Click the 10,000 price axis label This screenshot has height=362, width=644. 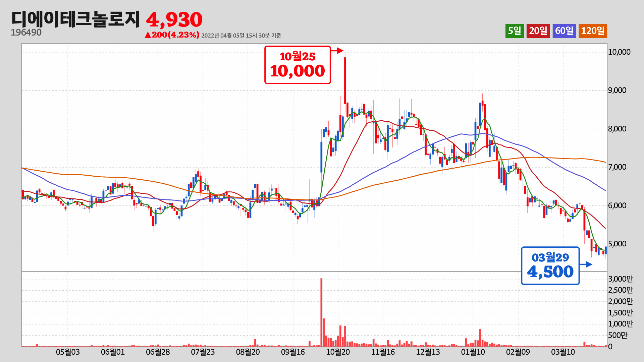(620, 52)
